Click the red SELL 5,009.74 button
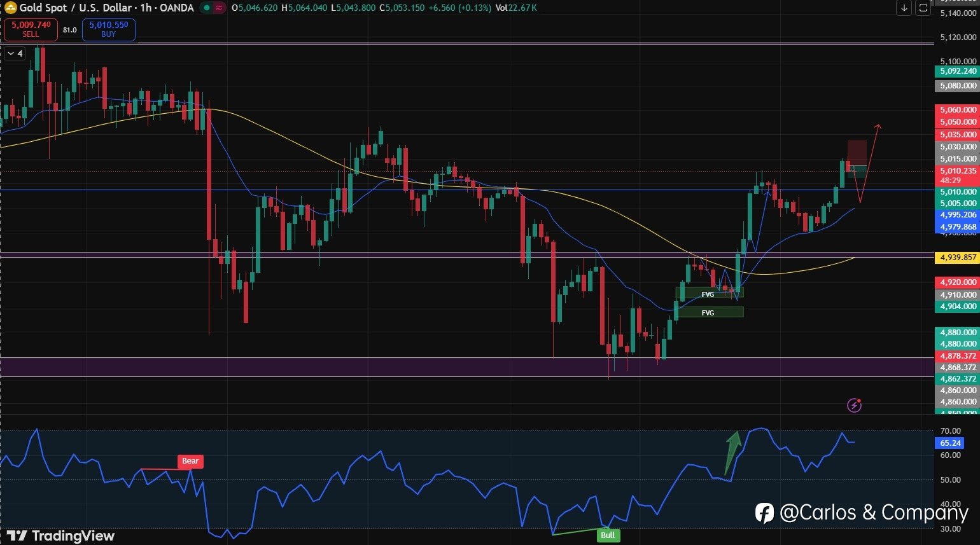Screen dimensions: 980x545 [31, 29]
